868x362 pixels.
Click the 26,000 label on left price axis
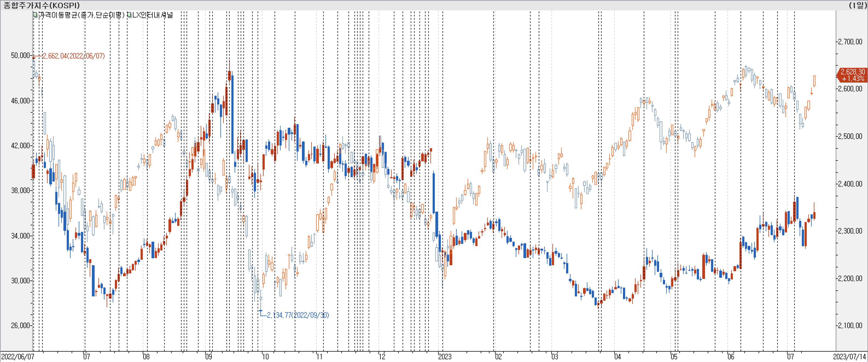tap(20, 325)
